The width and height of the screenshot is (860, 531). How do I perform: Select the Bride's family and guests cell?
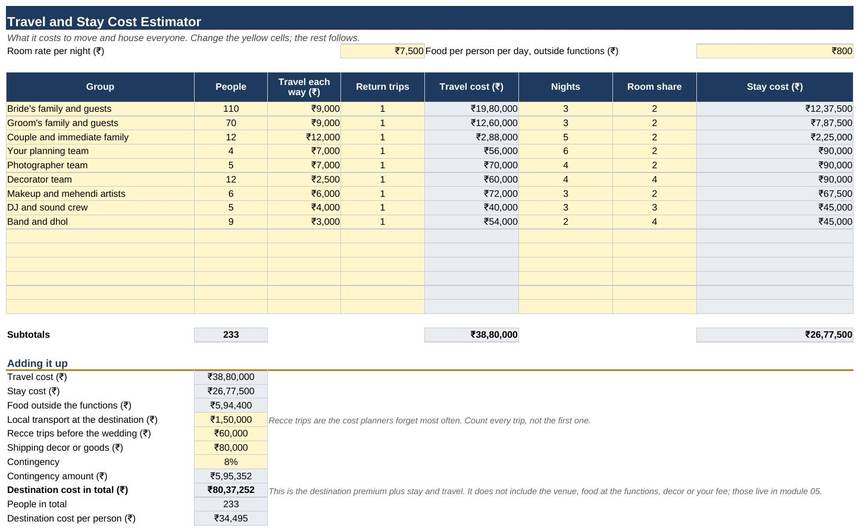[100, 109]
